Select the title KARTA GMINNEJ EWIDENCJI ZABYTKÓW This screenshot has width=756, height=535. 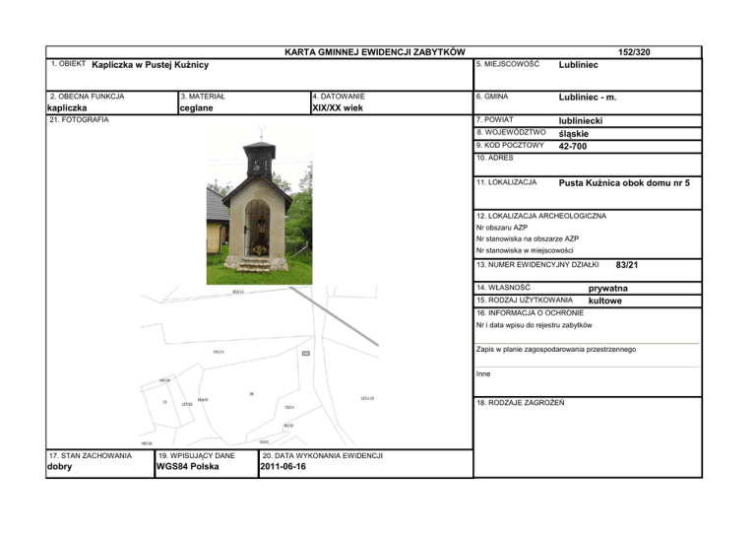[366, 51]
